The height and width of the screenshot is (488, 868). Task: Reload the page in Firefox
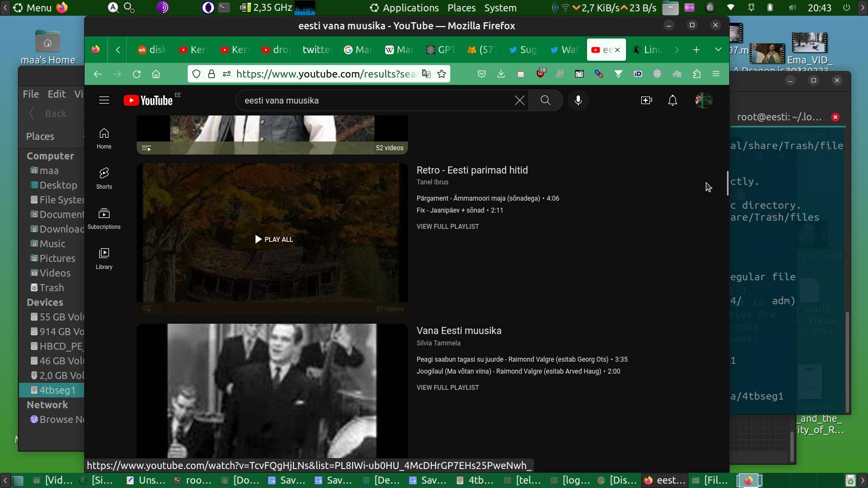[x=137, y=74]
